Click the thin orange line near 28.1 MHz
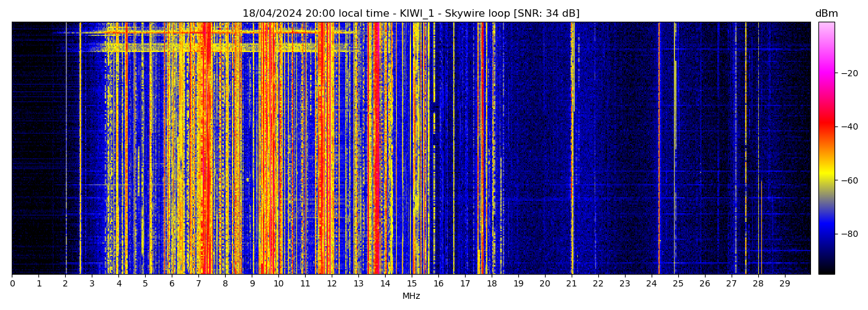The width and height of the screenshot is (868, 310). pyautogui.click(x=761, y=229)
